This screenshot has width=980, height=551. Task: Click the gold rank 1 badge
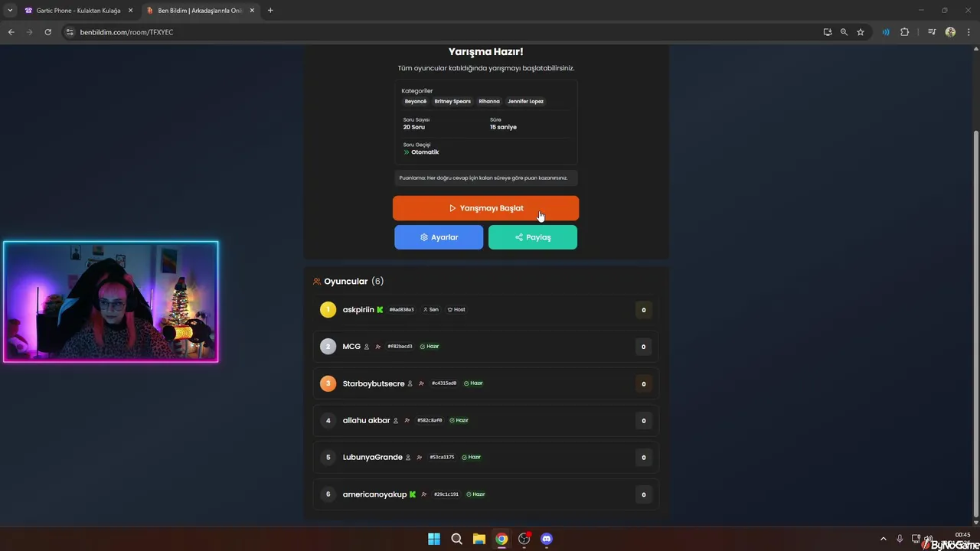(328, 310)
